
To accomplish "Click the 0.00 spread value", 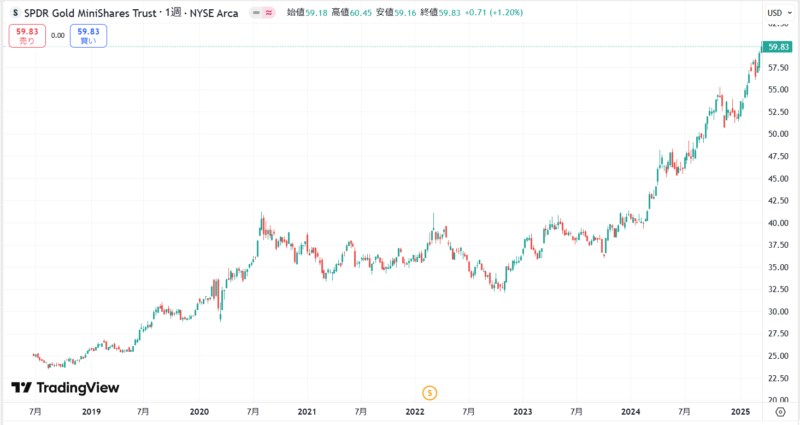I will (x=58, y=36).
